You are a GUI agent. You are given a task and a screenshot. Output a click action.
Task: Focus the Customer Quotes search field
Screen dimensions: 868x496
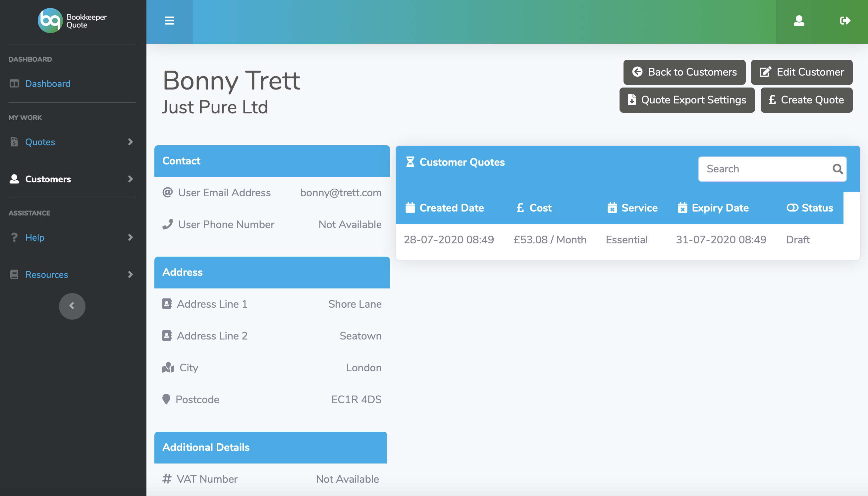[766, 169]
